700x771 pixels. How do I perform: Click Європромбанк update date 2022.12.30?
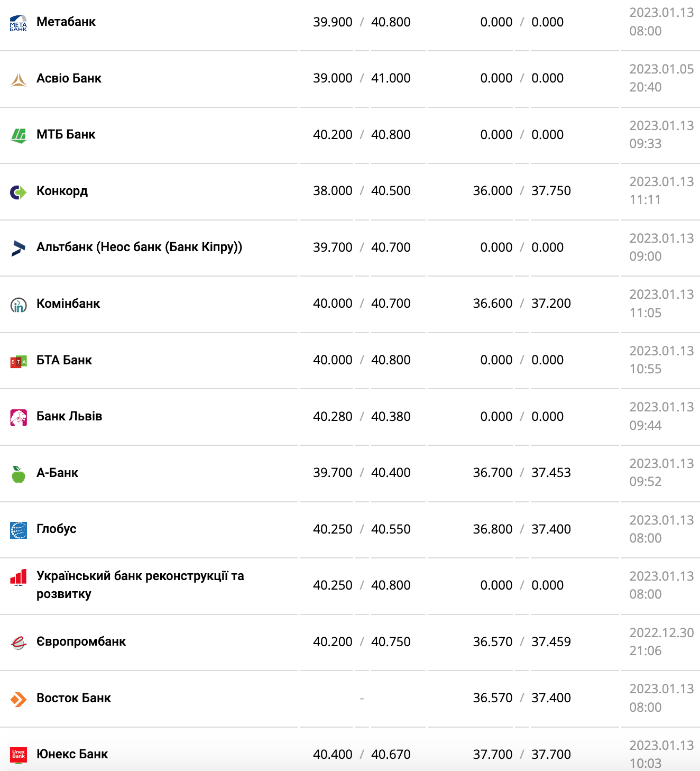661,633
